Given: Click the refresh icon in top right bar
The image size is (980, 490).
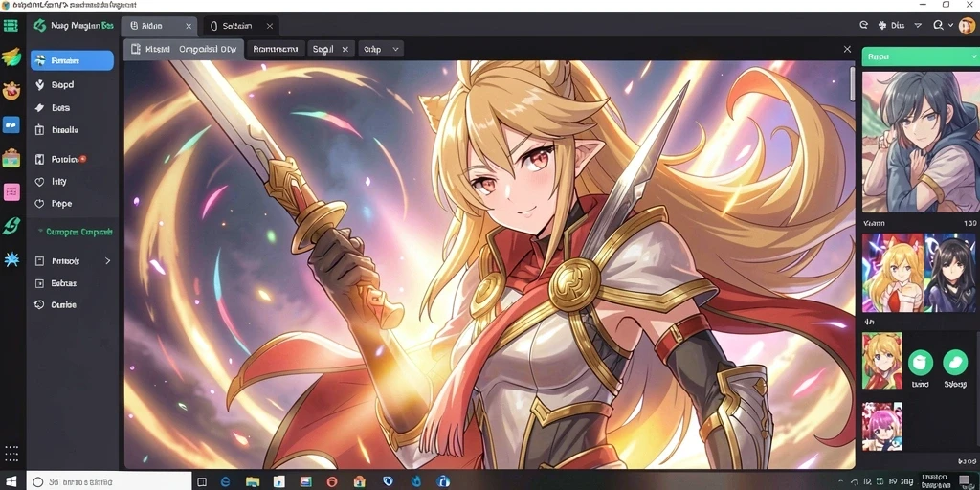Looking at the screenshot, I should click(x=864, y=26).
